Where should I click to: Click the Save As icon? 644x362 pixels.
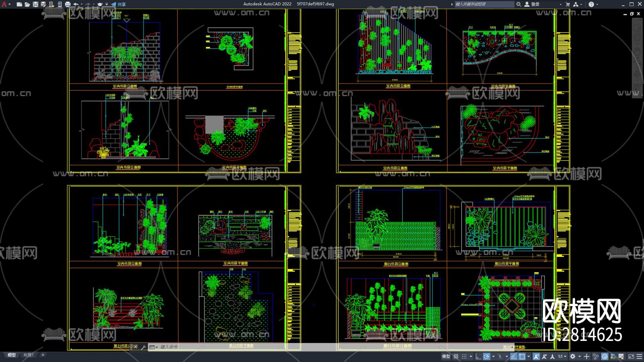tap(43, 4)
